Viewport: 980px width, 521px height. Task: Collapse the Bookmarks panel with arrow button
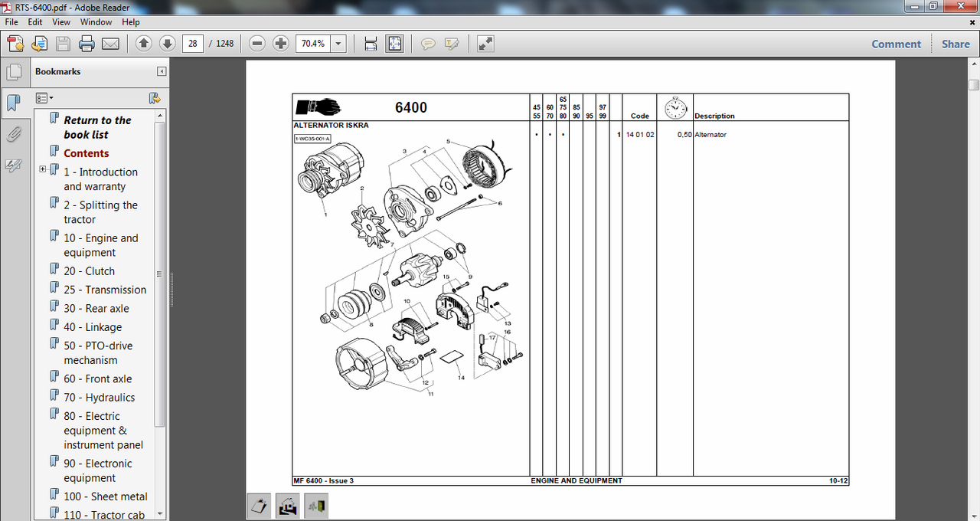point(162,71)
